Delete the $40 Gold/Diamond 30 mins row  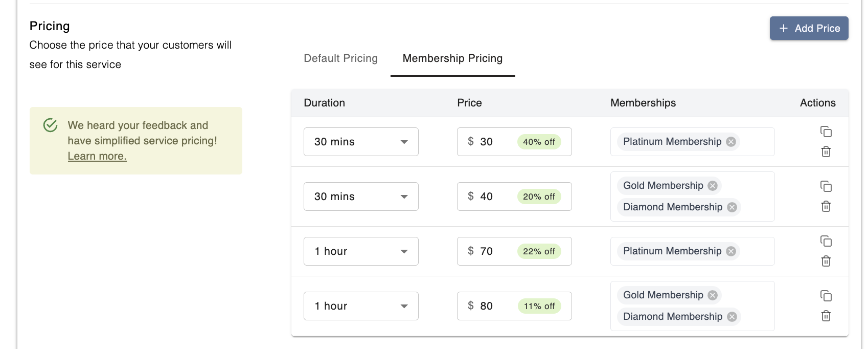point(826,206)
